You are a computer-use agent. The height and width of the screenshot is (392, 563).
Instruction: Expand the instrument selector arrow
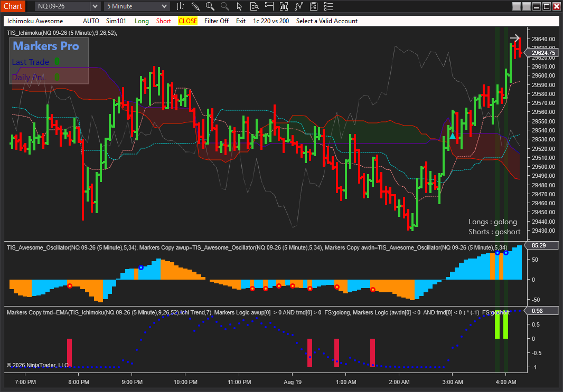[x=95, y=6]
